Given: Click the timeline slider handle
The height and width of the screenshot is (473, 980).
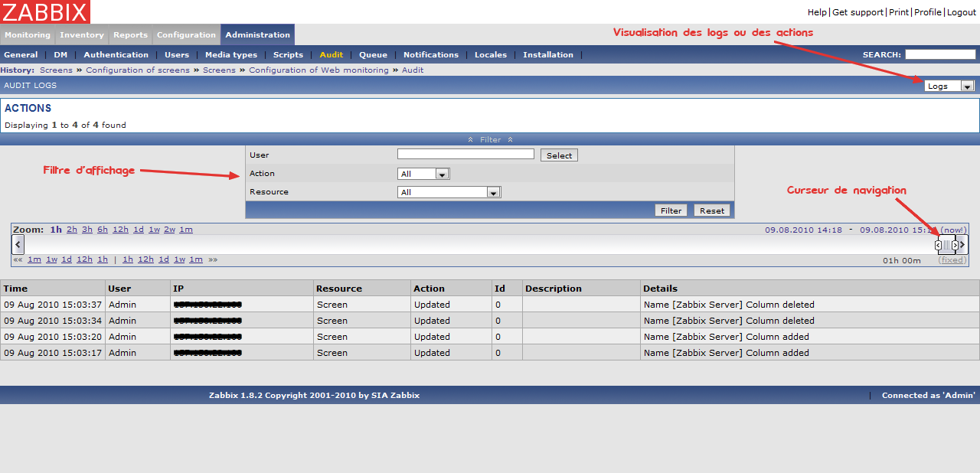Looking at the screenshot, I should point(947,245).
